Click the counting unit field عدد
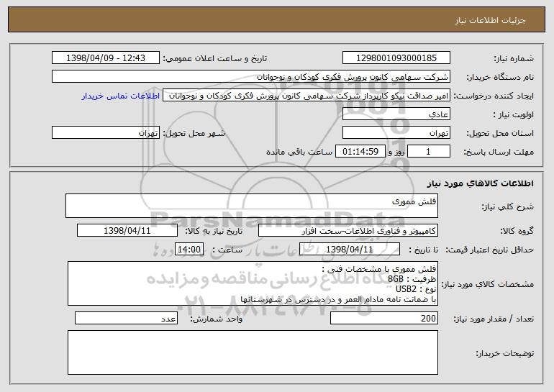The height and width of the screenshot is (392, 554). pyautogui.click(x=126, y=318)
